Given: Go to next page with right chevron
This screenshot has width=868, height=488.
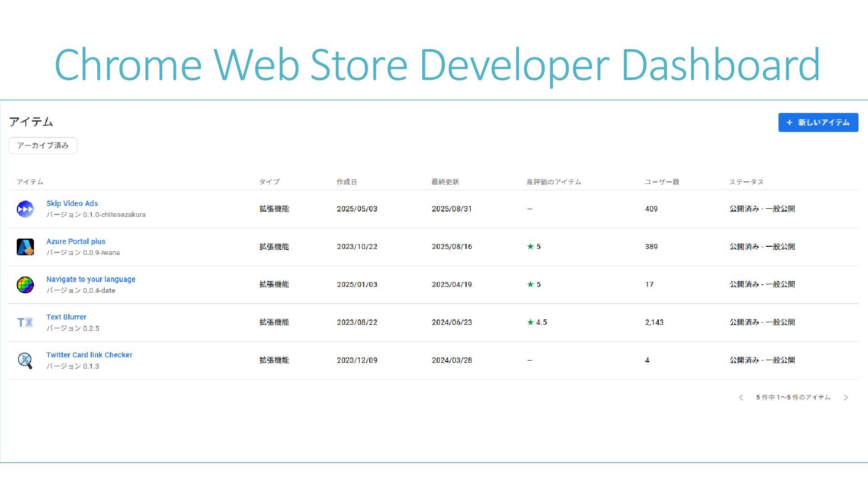Looking at the screenshot, I should tap(845, 398).
